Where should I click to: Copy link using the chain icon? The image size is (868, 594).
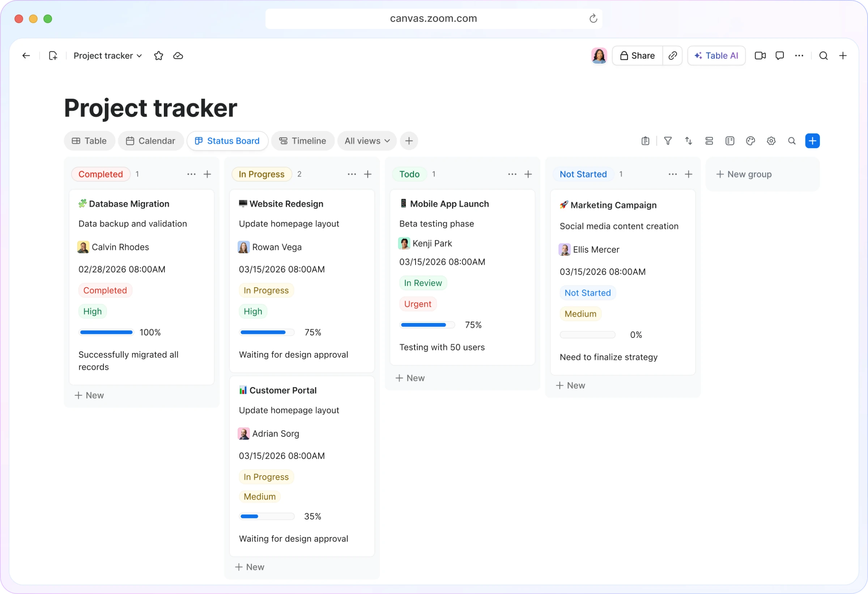coord(673,56)
